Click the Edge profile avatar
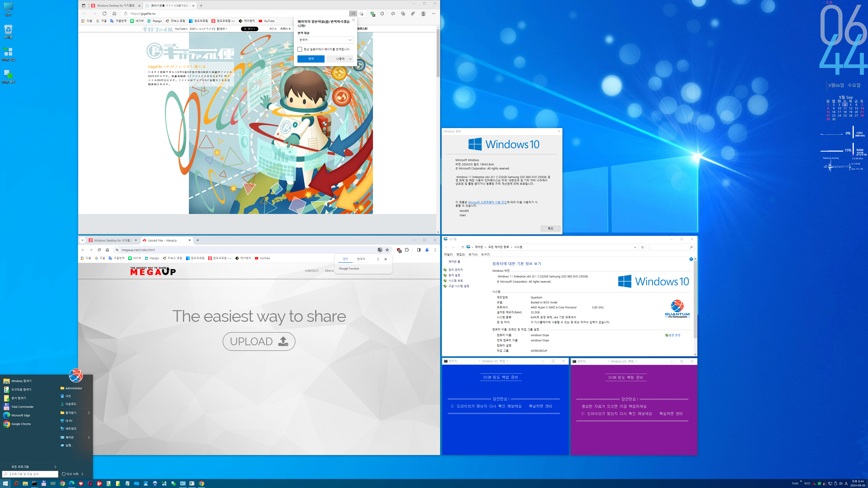868x488 pixels. click(423, 14)
